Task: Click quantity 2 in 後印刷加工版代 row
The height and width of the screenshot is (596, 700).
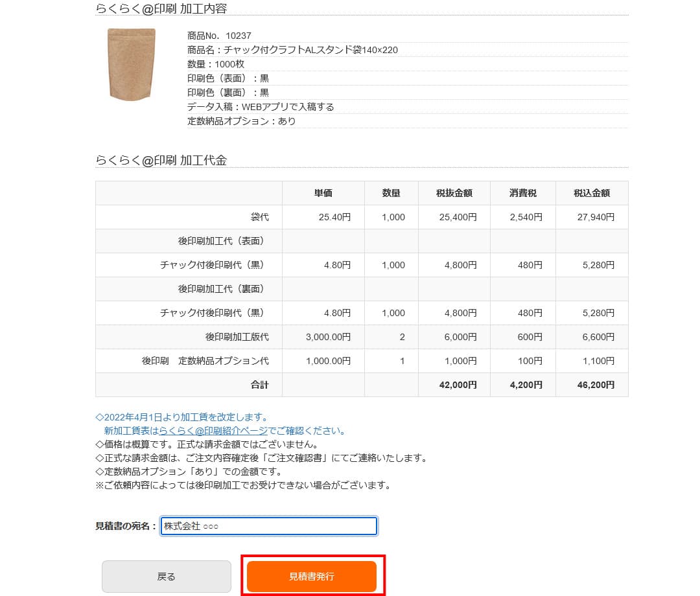Action: point(402,338)
